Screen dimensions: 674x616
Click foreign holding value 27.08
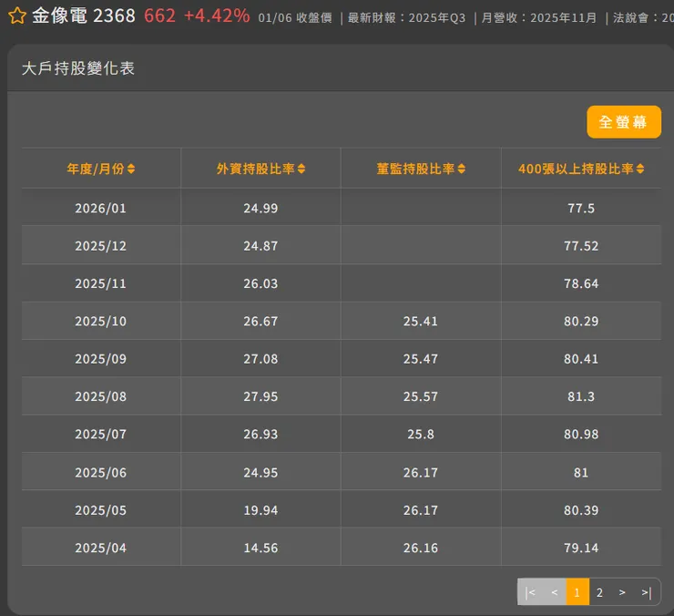click(x=260, y=359)
